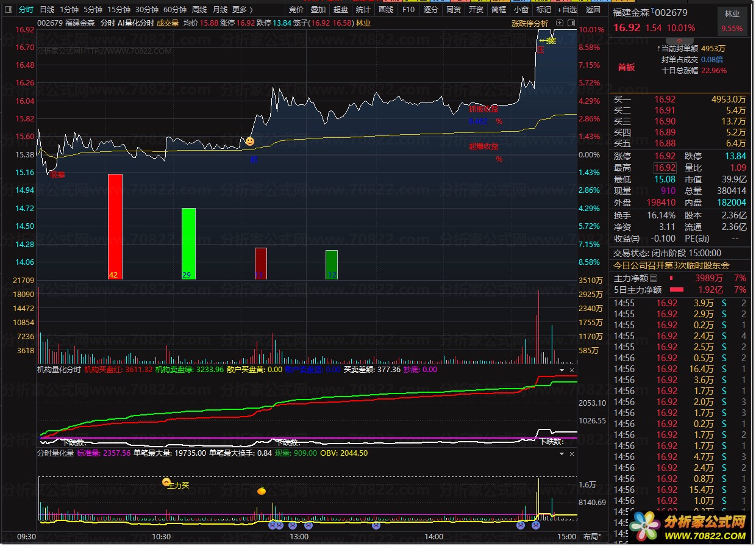Open the 布局 layout menu

(590, 537)
